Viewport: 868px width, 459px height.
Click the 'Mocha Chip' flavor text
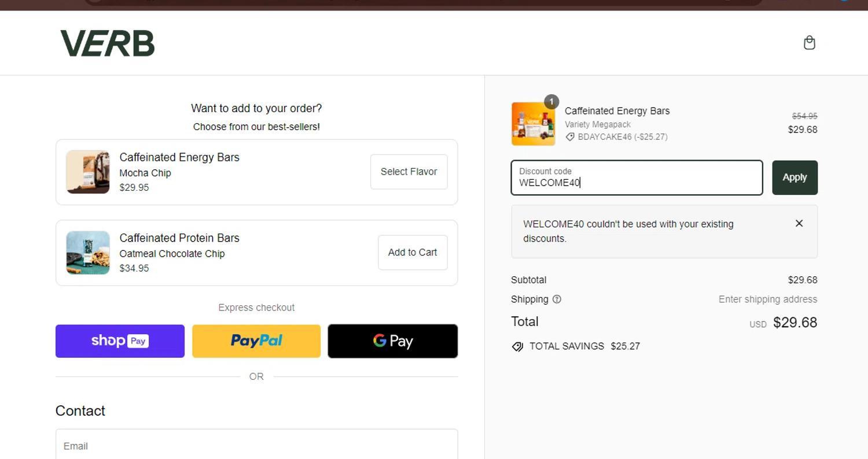(145, 173)
